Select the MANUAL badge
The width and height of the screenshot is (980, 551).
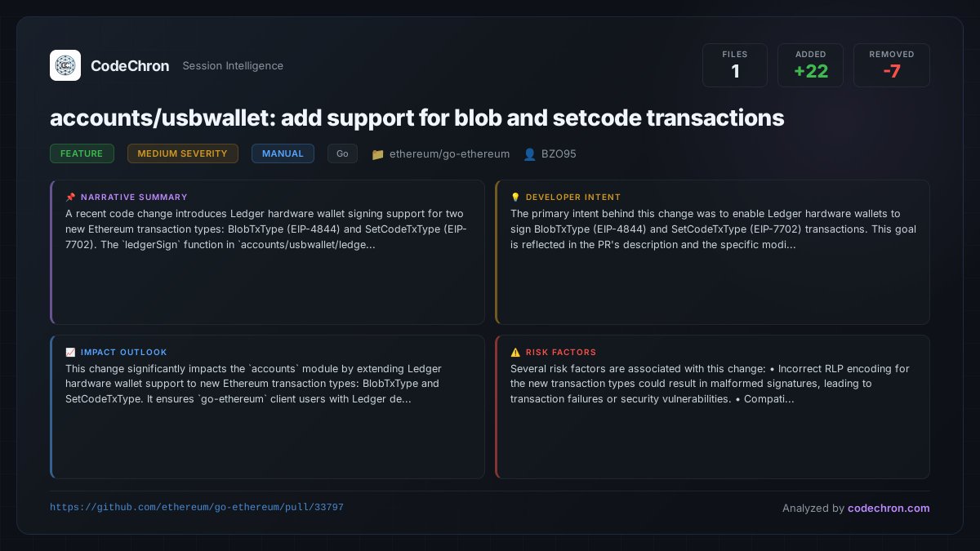(283, 153)
